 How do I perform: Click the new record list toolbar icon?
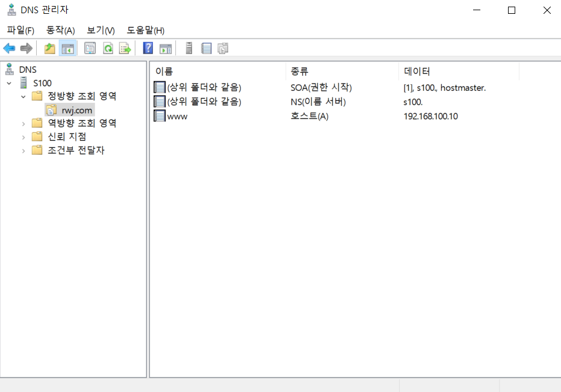pos(206,48)
